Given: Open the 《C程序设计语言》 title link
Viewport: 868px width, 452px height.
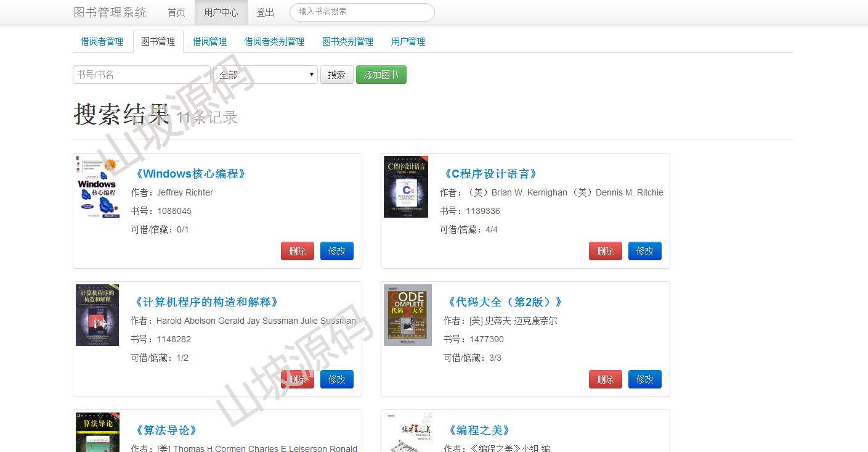Looking at the screenshot, I should (491, 174).
